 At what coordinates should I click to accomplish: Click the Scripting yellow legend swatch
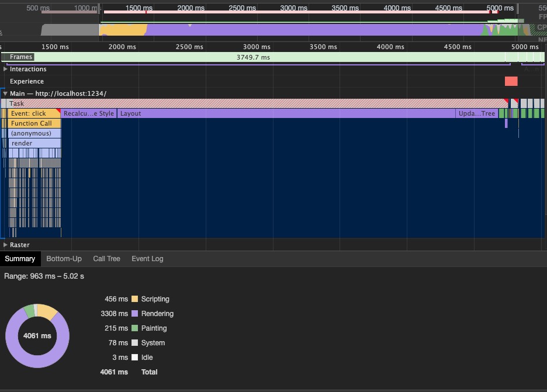pos(134,299)
